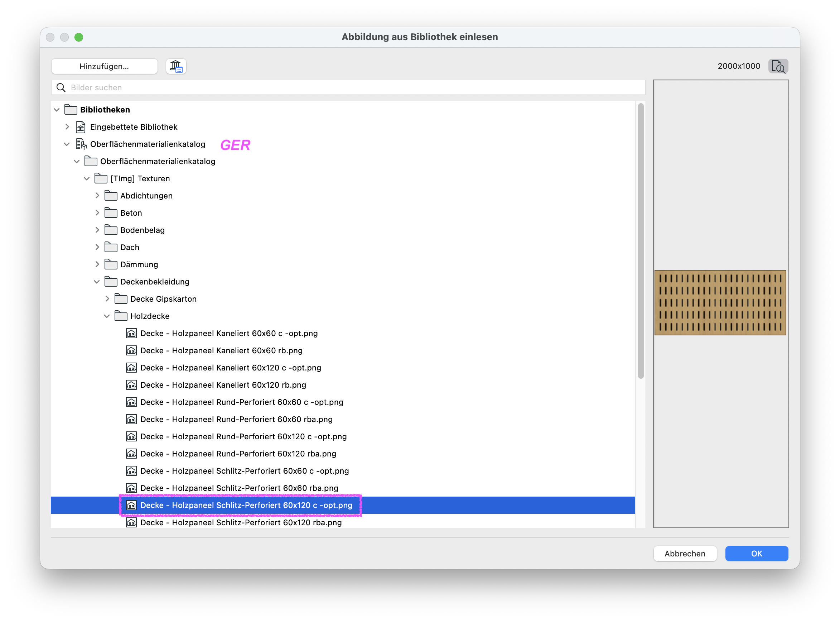Collapse the nested Oberflächenmaterialienkatalog folder
840x622 pixels.
(x=77, y=162)
